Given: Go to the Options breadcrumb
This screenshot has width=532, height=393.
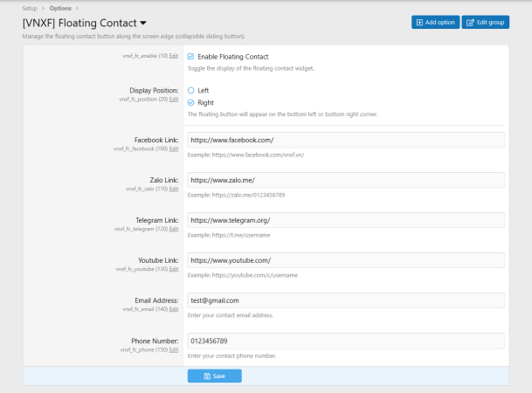Looking at the screenshot, I should point(60,8).
